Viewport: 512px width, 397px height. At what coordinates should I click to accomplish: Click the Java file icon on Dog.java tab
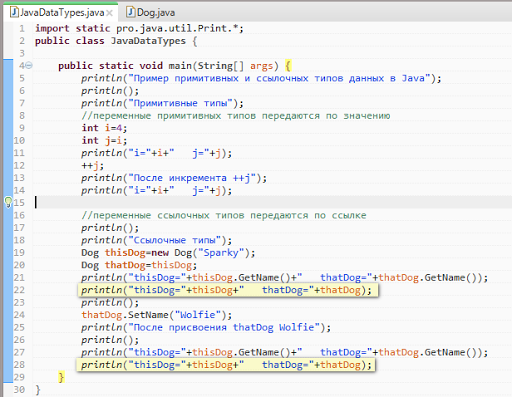tap(131, 12)
